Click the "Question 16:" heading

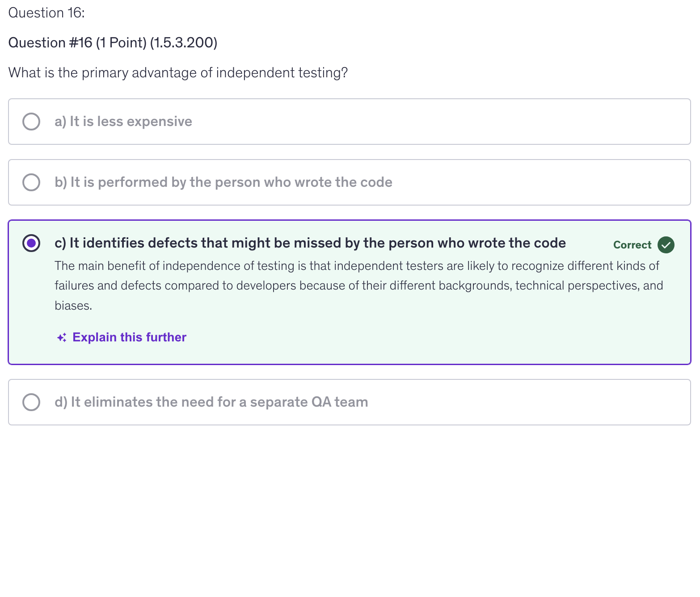[46, 13]
